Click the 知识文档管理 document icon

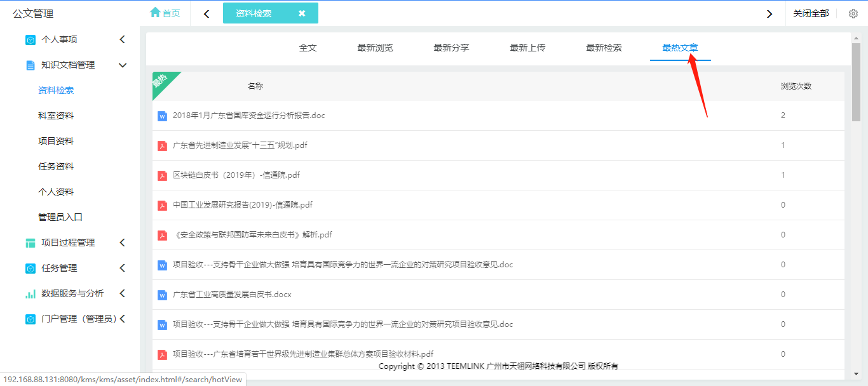[29, 64]
